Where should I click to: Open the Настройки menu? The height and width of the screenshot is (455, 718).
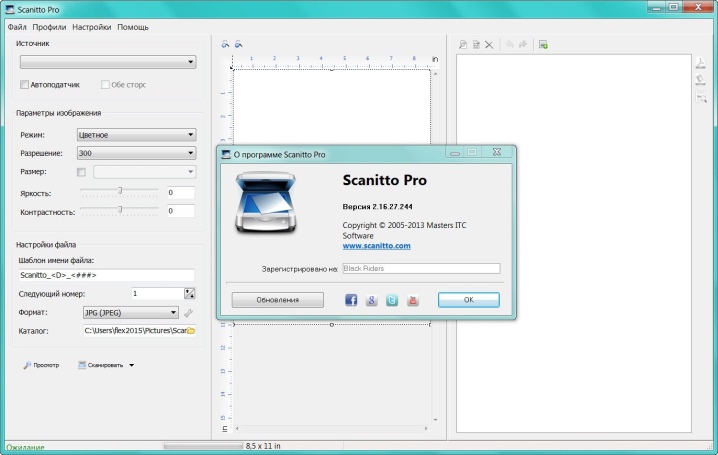point(92,27)
